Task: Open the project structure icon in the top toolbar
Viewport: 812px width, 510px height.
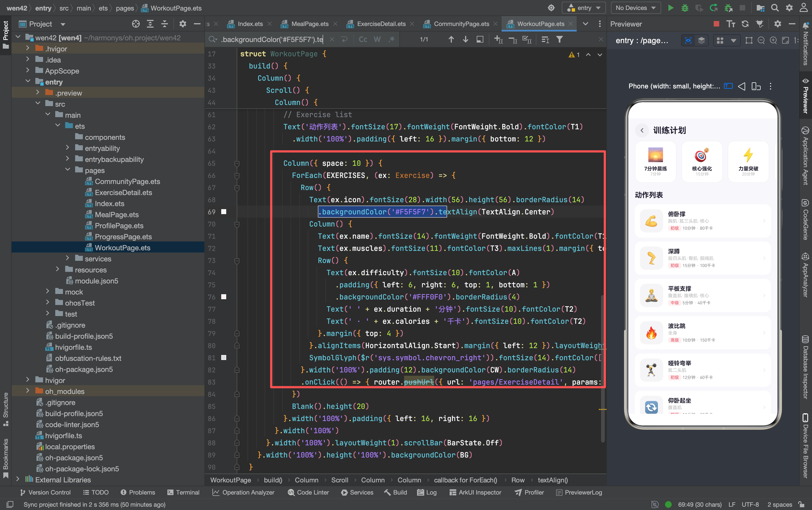Action: coord(760,8)
